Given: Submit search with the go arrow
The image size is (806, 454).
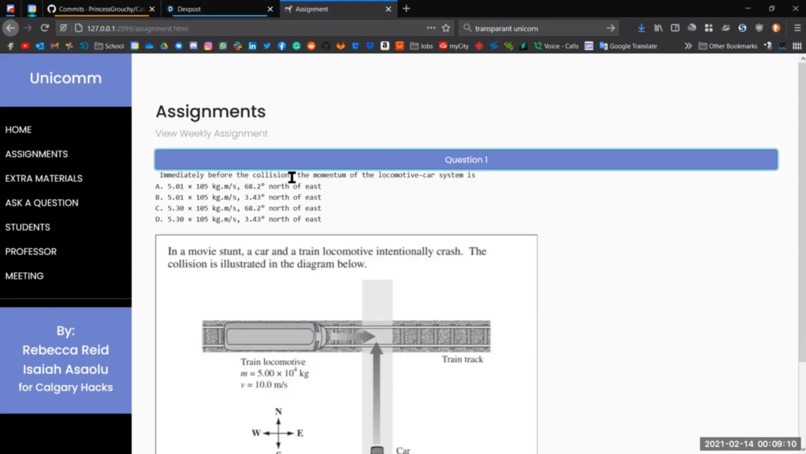Looking at the screenshot, I should pos(611,28).
